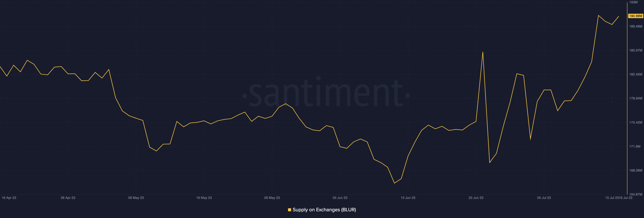Click the 185.97M y-axis label
644x218 pixels.
[x=636, y=50]
